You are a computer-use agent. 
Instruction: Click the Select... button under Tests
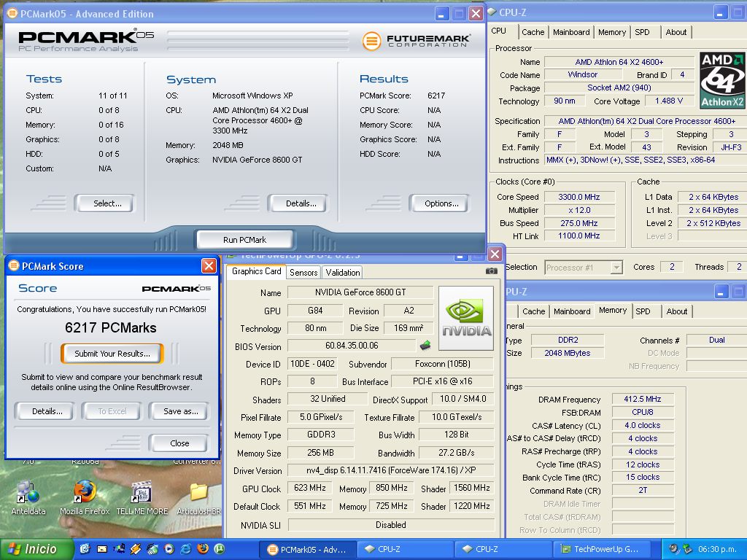coord(104,203)
